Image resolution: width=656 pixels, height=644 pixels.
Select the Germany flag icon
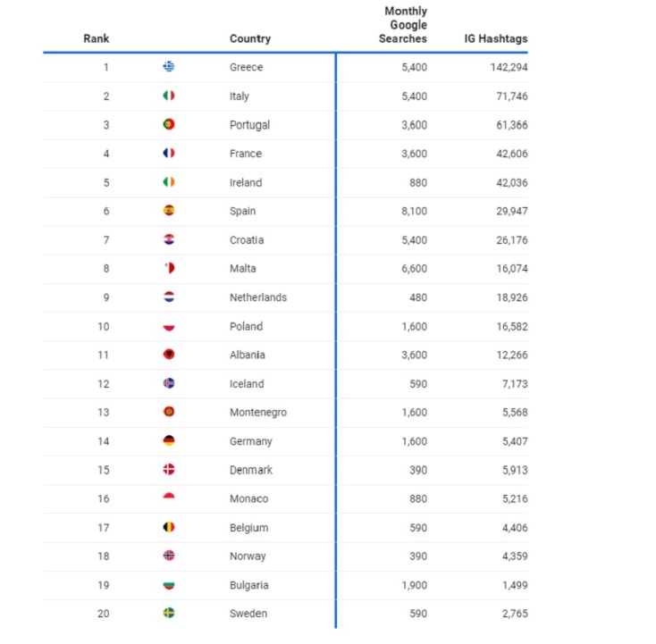click(169, 441)
